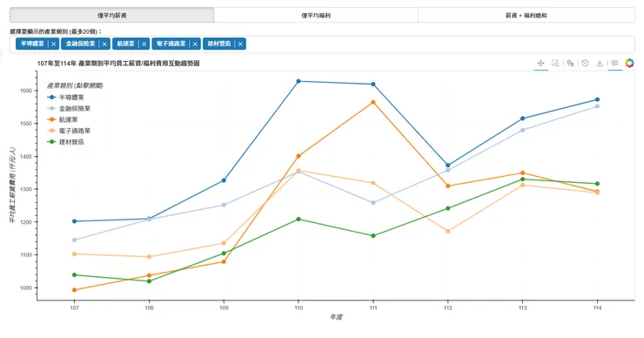The image size is (644, 338).
Task: Toggle the wheel zoom tool icon
Action: click(x=570, y=63)
